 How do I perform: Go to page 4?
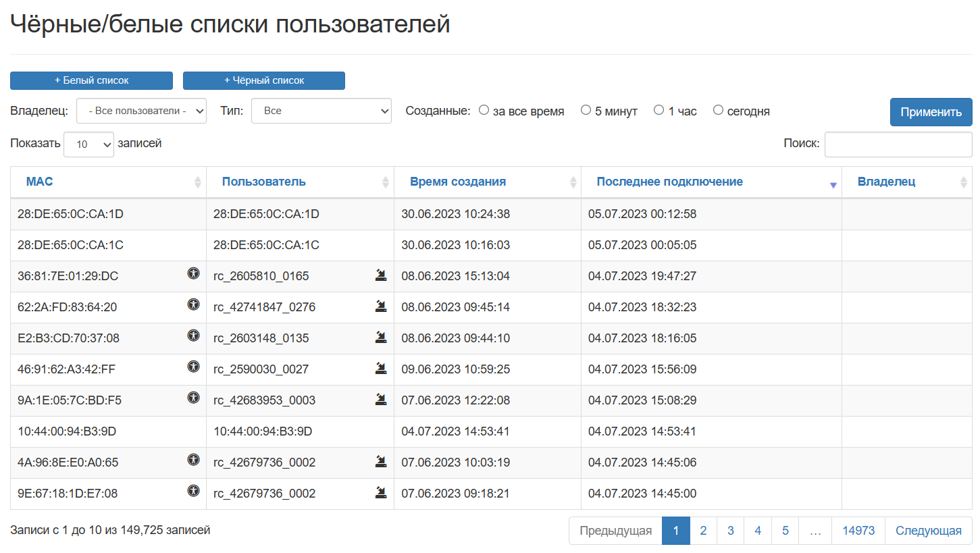coord(758,531)
